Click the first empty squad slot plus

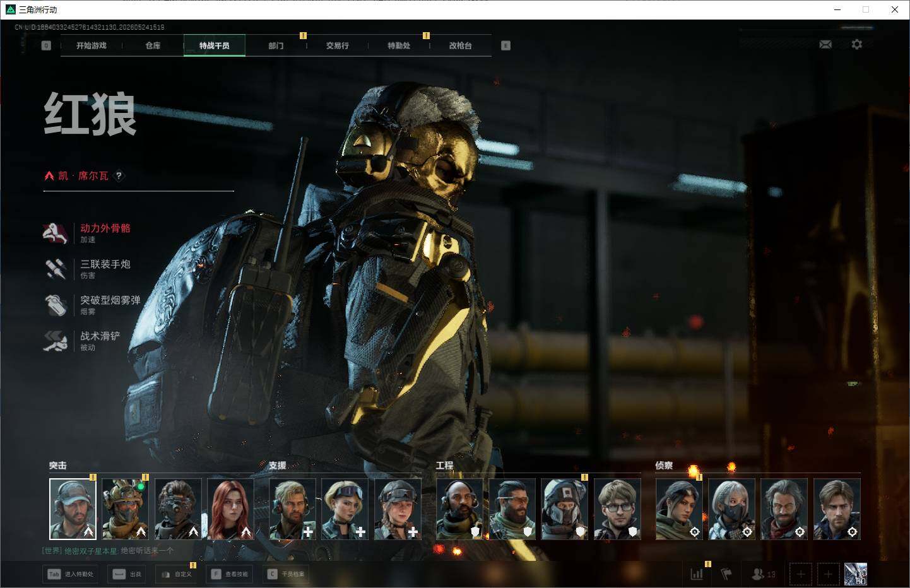(801, 574)
